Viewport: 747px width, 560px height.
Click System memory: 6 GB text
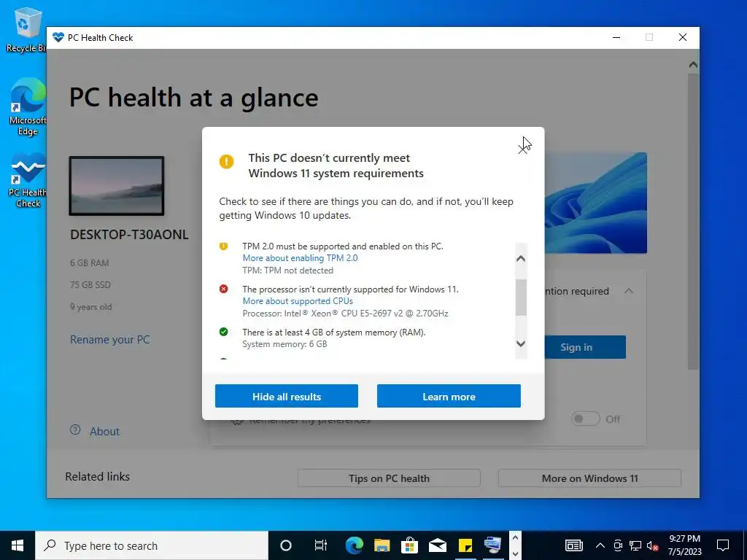click(285, 344)
